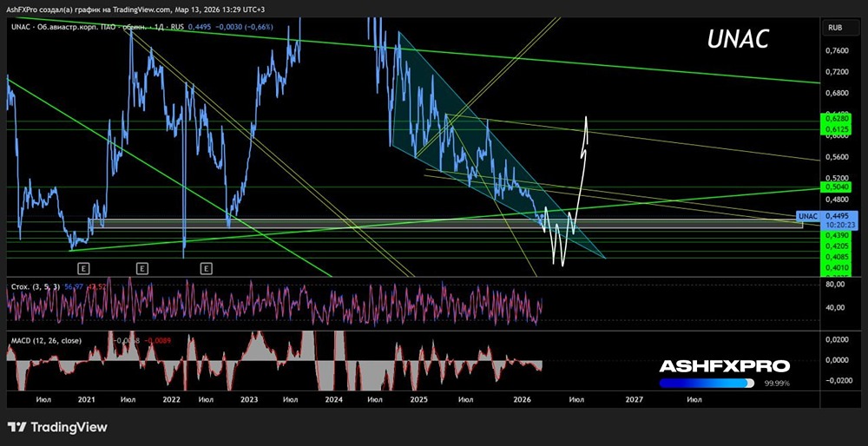Click the red MACD value −0,0089
The width and height of the screenshot is (868, 446).
(x=158, y=341)
